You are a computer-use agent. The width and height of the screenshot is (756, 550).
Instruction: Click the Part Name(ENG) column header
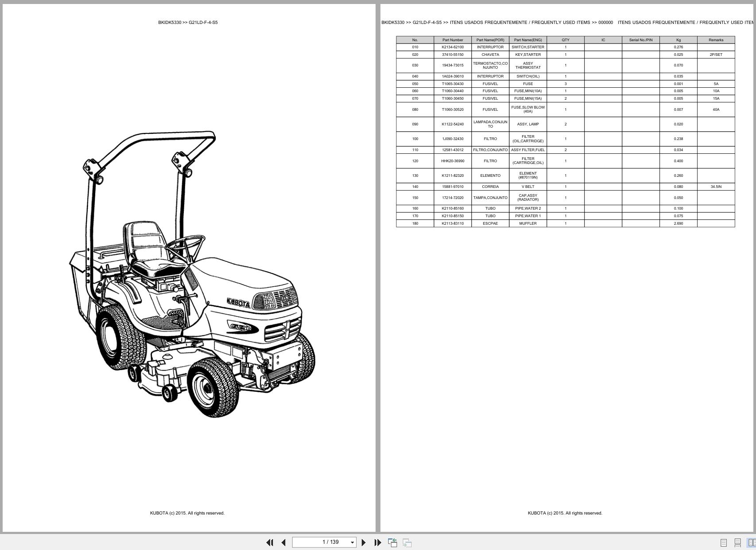pyautogui.click(x=528, y=40)
